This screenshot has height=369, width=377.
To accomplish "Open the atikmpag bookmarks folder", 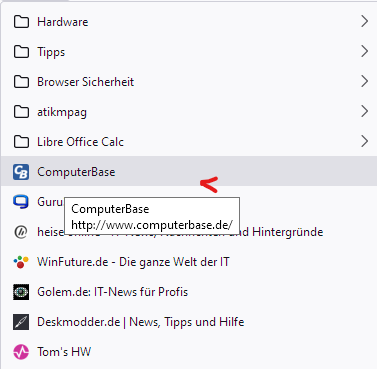I will [x=188, y=112].
